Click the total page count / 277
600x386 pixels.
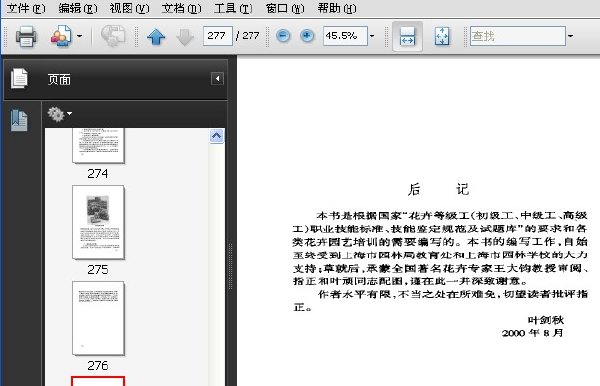point(248,36)
